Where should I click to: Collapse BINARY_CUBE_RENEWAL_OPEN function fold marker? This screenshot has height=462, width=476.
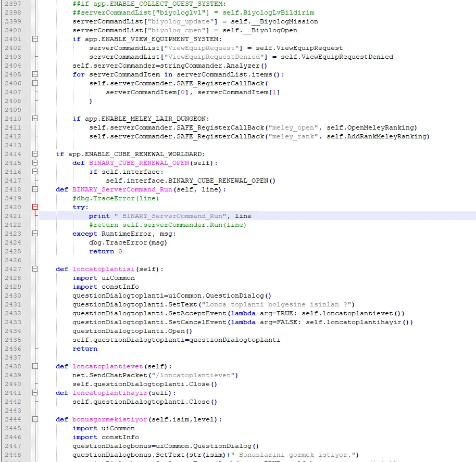35,163
